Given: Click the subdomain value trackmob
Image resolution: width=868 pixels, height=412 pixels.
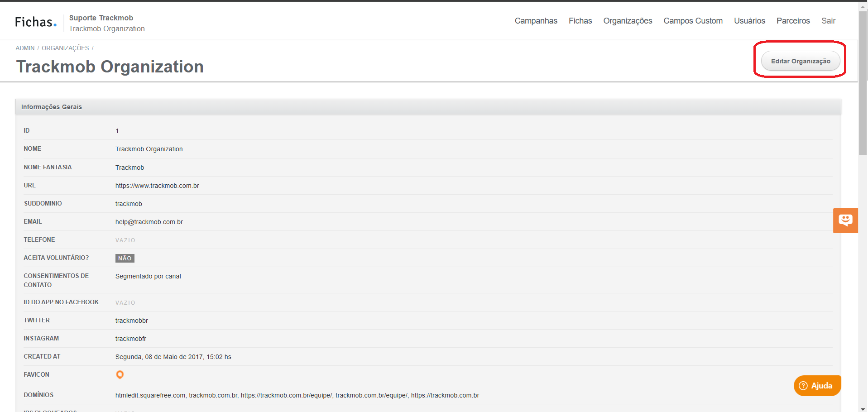Looking at the screenshot, I should [x=129, y=204].
